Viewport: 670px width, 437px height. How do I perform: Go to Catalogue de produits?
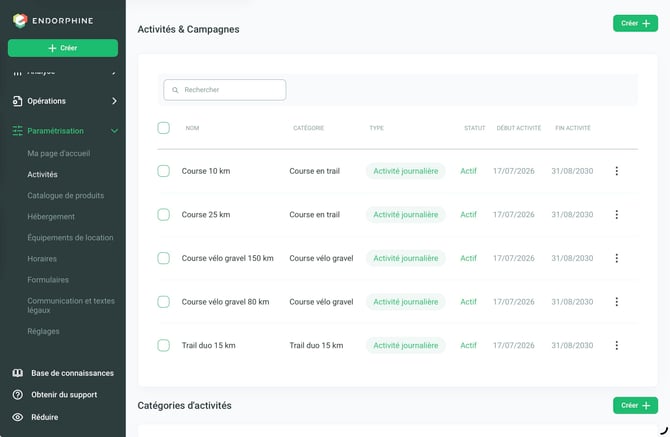[x=65, y=195]
